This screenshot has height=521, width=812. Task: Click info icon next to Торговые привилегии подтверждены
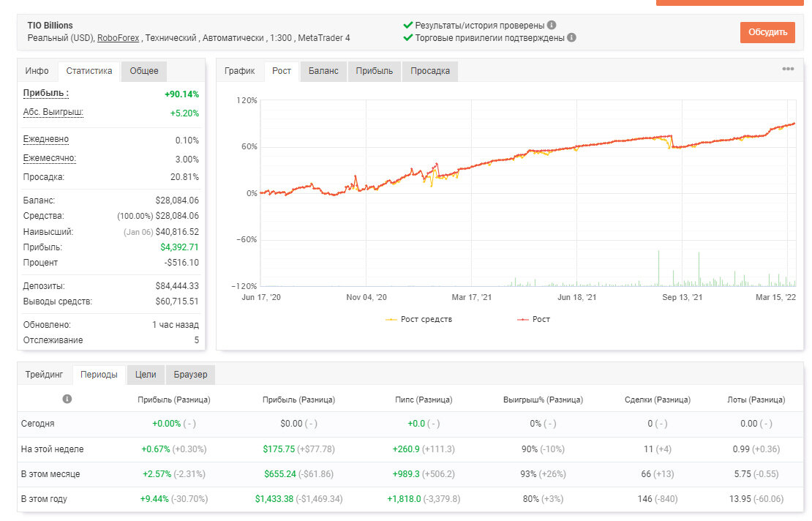pos(572,38)
